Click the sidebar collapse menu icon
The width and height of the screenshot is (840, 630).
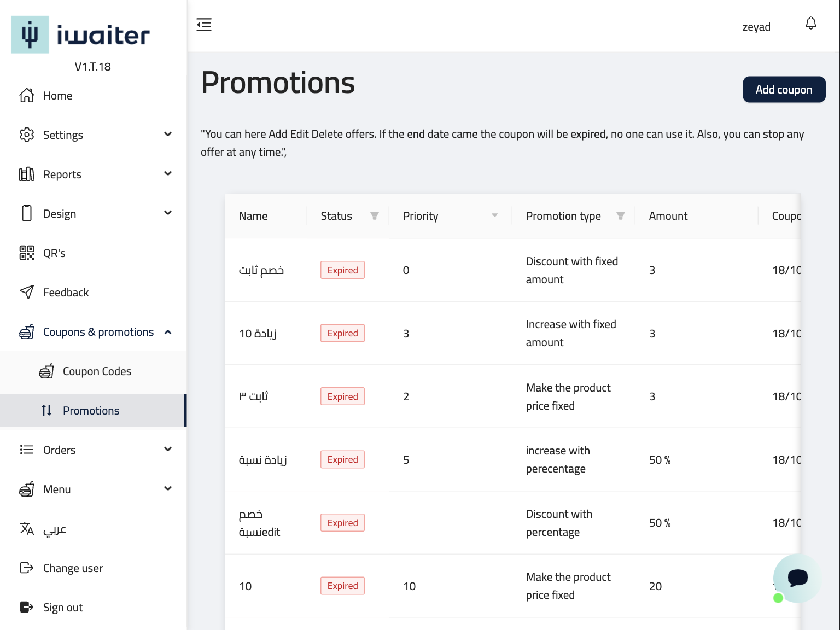point(204,25)
